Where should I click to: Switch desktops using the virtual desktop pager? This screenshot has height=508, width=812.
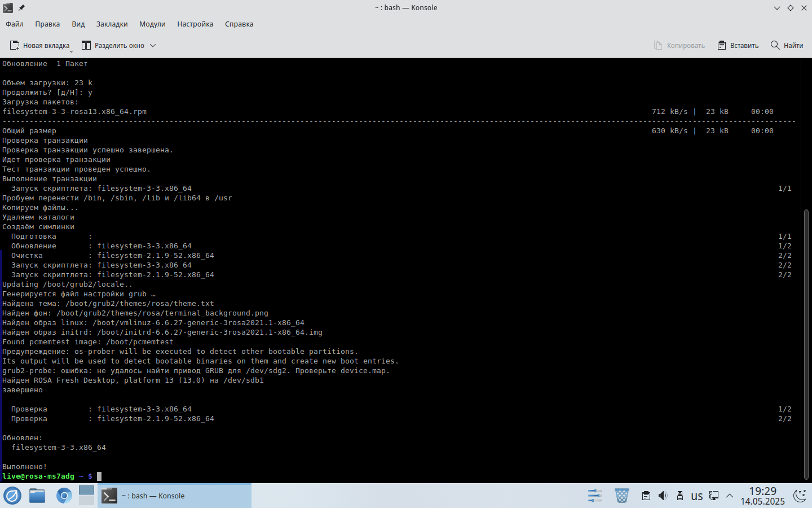(x=86, y=496)
